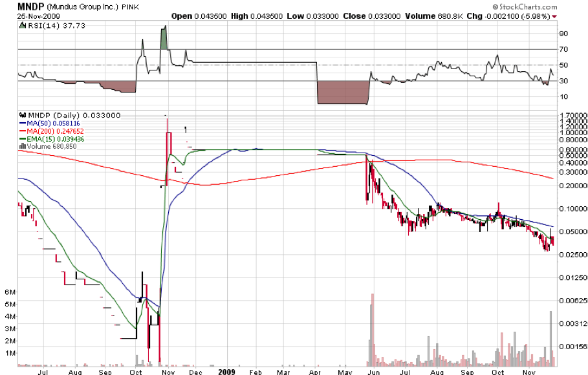Click the RSI(14) 37.73 indicator label
The width and height of the screenshot is (588, 375).
click(x=57, y=25)
